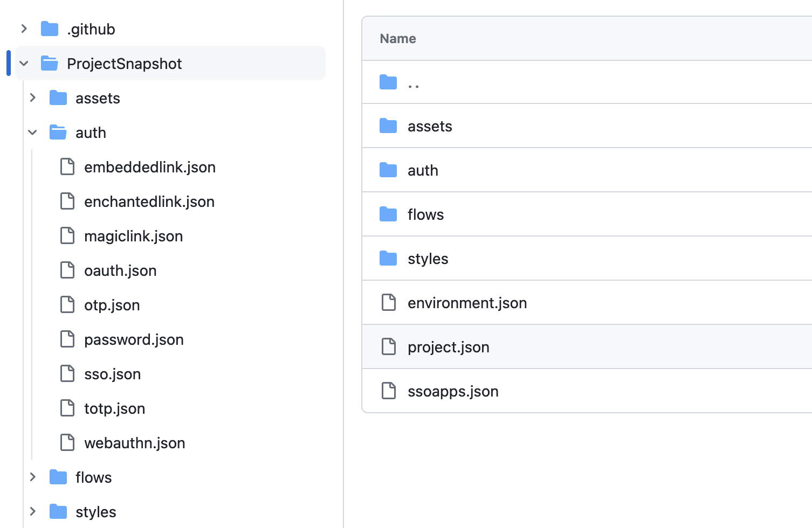812x528 pixels.
Task: Expand the assets folder in sidebar
Action: pos(33,98)
